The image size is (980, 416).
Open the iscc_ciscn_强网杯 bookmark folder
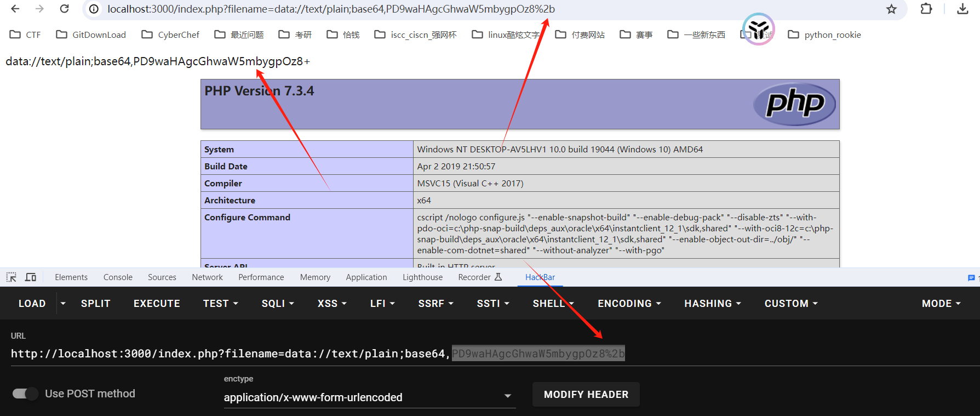point(415,35)
